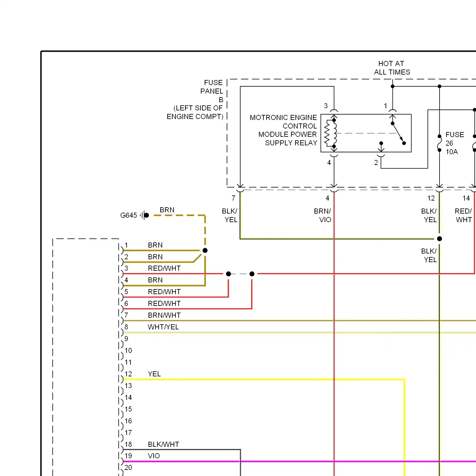This screenshot has height=476, width=476.
Task: Click the G645 ground symbol
Action: 145,215
